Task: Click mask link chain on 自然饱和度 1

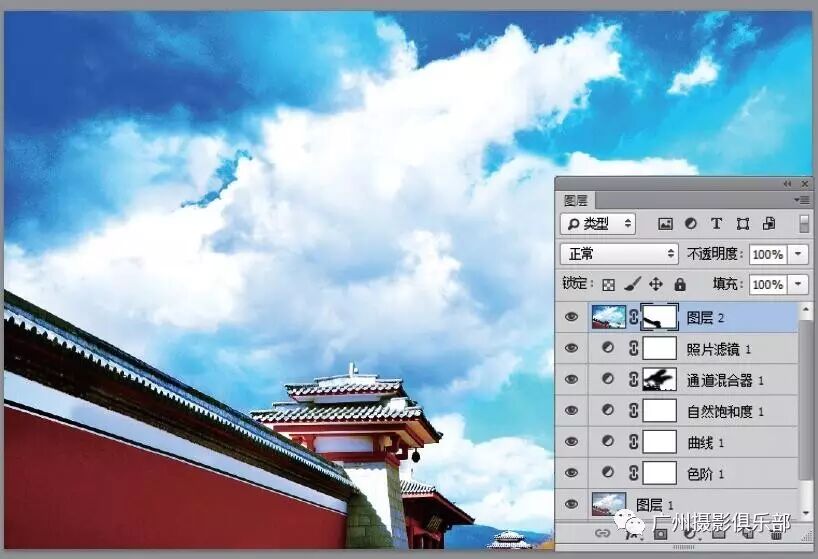Action: [x=633, y=411]
